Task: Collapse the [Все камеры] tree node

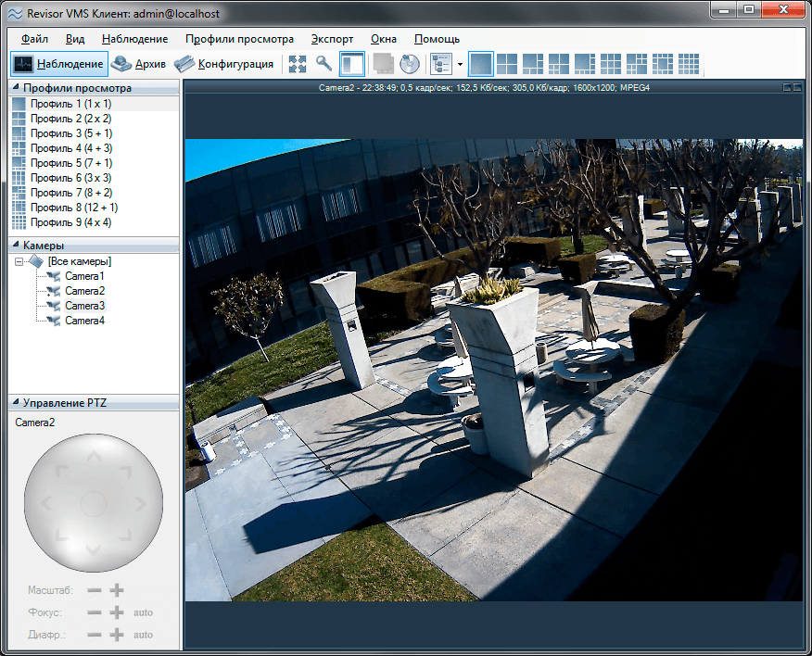Action: click(19, 261)
